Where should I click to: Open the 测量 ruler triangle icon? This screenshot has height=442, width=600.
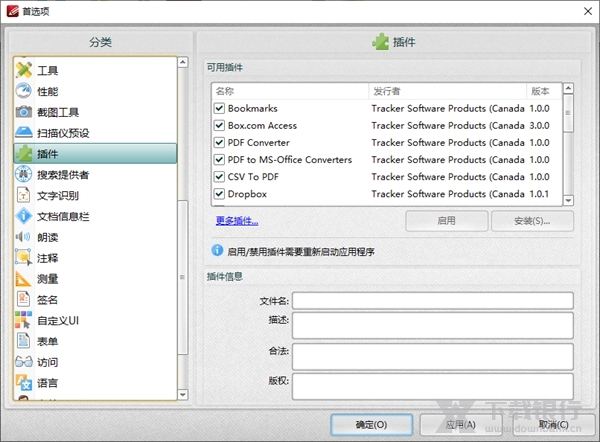point(23,279)
